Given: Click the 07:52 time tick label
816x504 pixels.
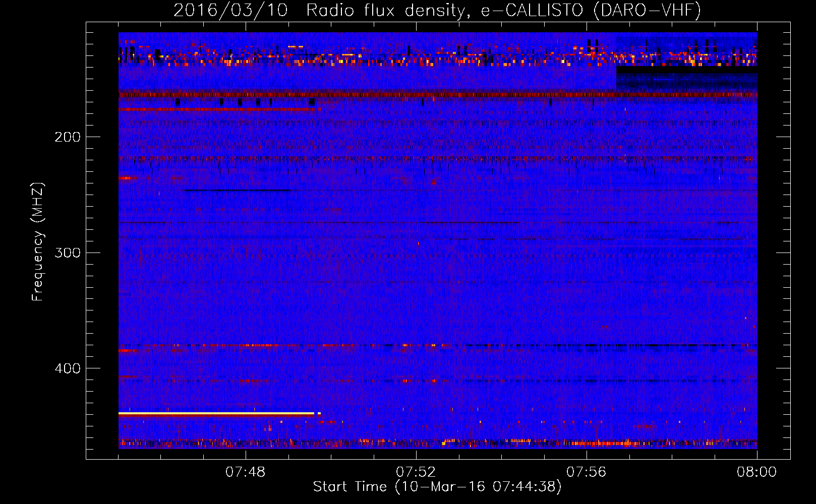Looking at the screenshot, I should pyautogui.click(x=416, y=472).
